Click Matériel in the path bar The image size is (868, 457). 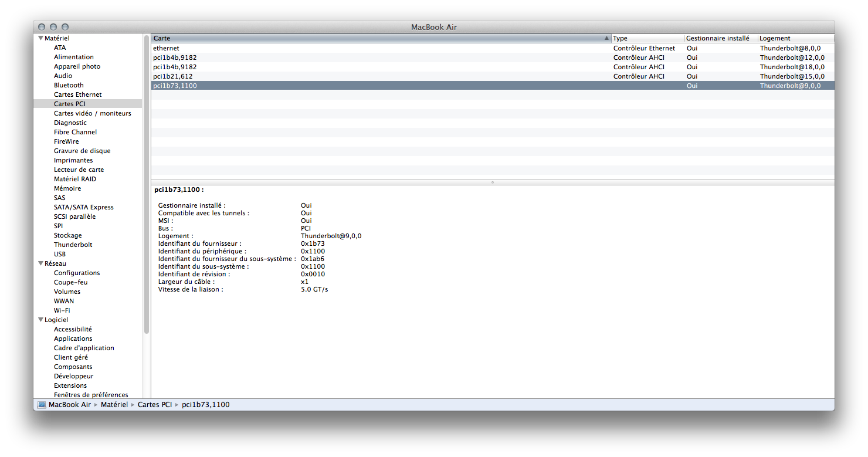pos(114,405)
